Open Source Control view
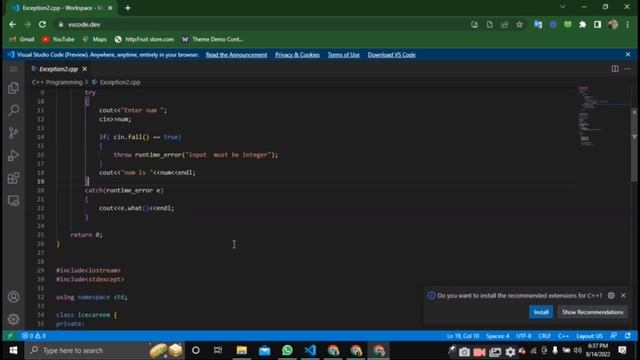The width and height of the screenshot is (640, 360). tap(13, 133)
